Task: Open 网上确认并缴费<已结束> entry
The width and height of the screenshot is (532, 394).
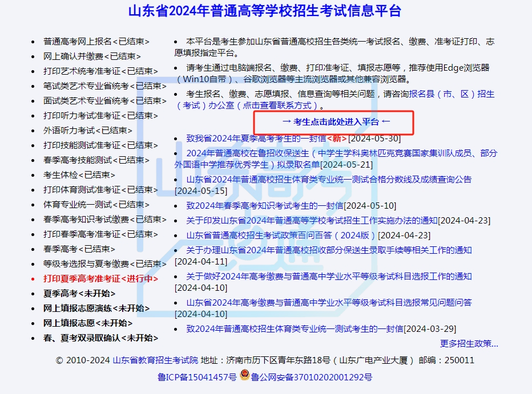Action: (92, 56)
